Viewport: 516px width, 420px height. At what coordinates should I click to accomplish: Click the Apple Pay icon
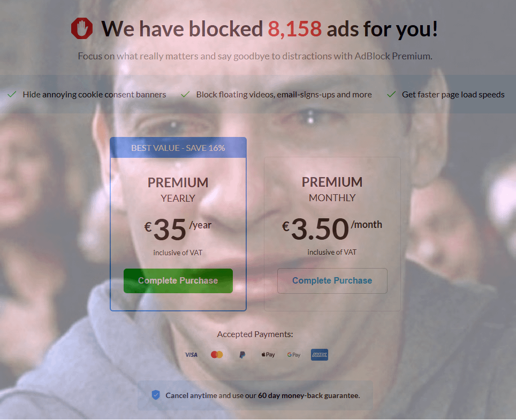[x=268, y=355]
